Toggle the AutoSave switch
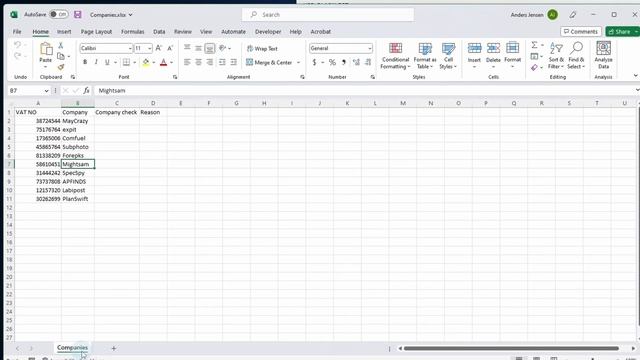Screen dimensions: 640x360 58,14
